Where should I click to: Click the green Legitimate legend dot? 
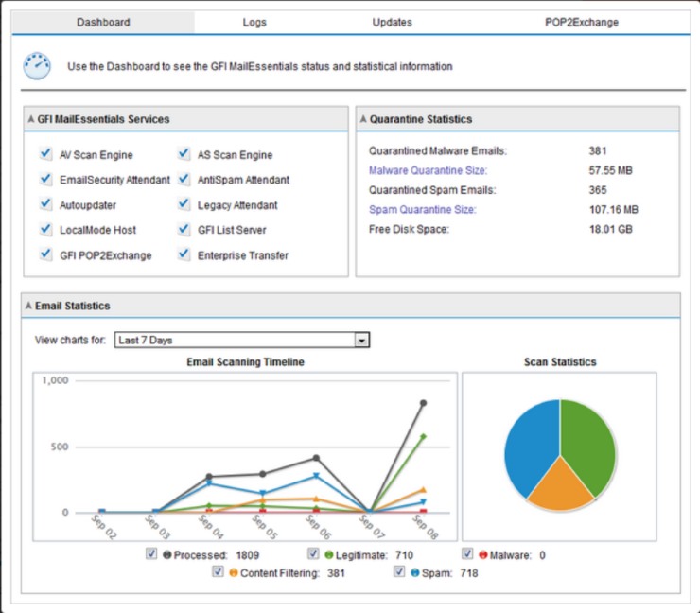[329, 555]
